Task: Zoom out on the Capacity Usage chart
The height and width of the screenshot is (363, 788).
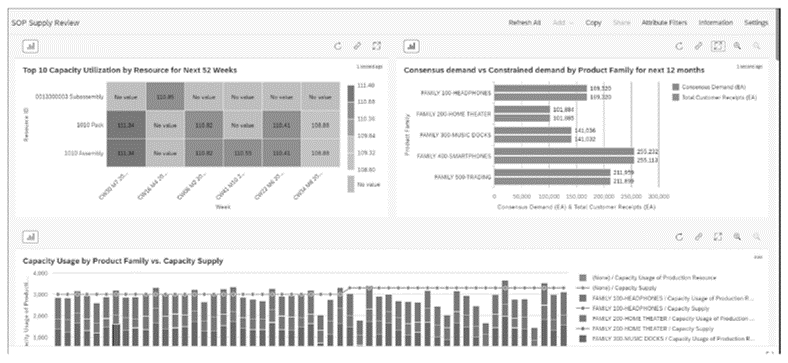Action: pos(756,236)
